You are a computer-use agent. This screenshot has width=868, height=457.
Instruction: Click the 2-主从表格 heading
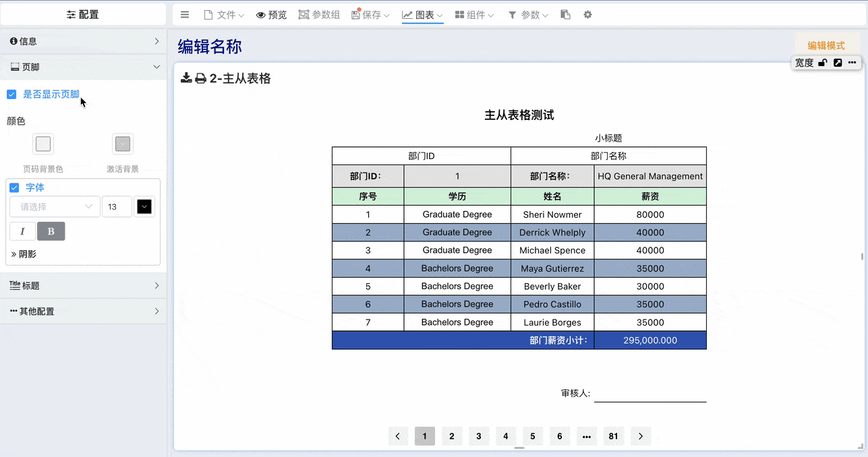coord(240,78)
